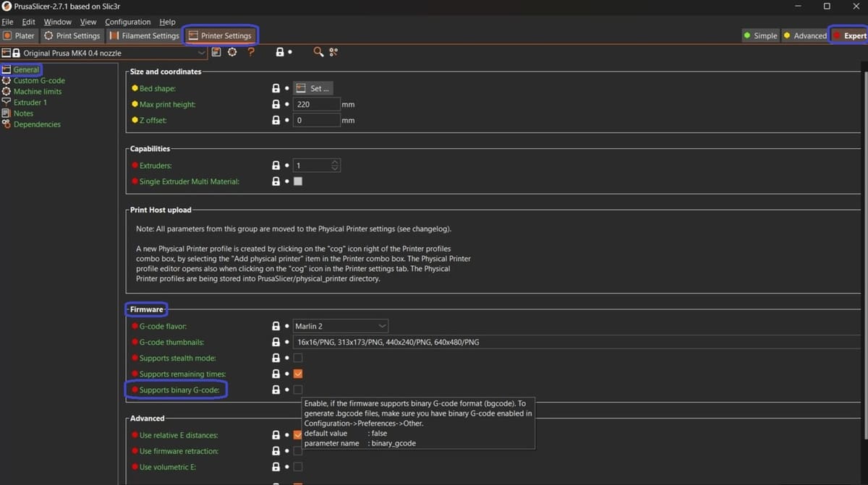Switch to Plater tab
Viewport: 868px width, 485px height.
point(19,35)
